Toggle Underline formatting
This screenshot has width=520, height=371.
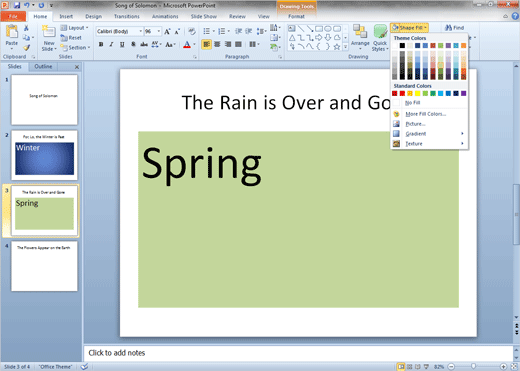pos(122,44)
